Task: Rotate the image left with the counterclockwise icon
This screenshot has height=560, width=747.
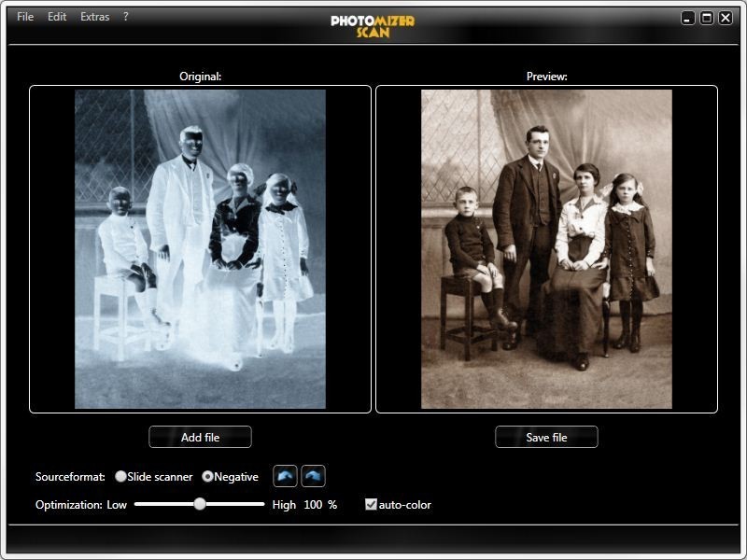Action: (285, 476)
